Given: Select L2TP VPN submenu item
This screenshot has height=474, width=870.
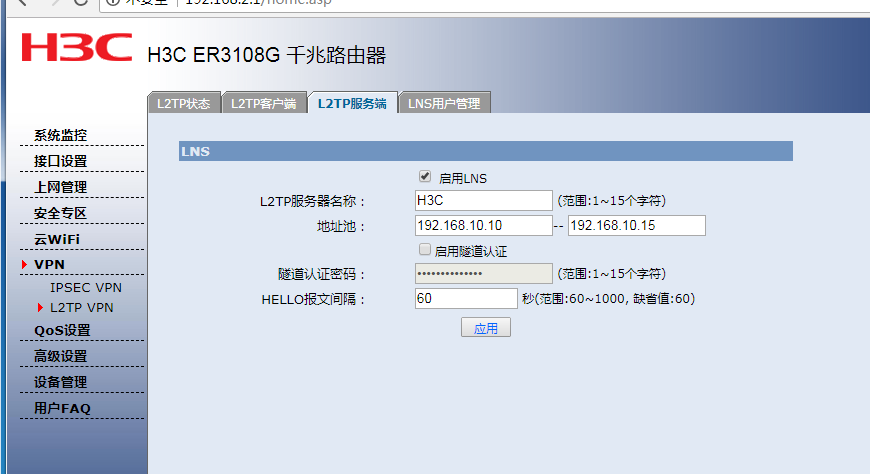Looking at the screenshot, I should (82, 307).
